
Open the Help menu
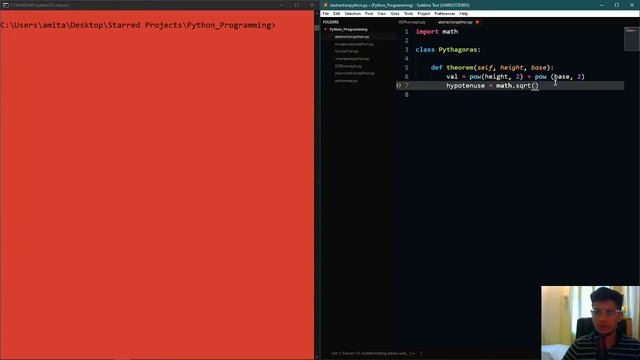point(464,13)
